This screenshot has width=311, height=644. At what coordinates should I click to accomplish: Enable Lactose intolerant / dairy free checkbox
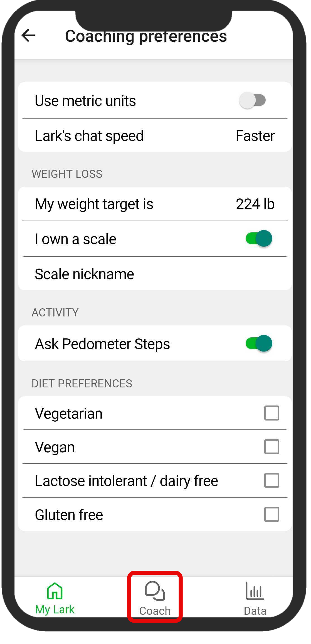[x=272, y=480]
